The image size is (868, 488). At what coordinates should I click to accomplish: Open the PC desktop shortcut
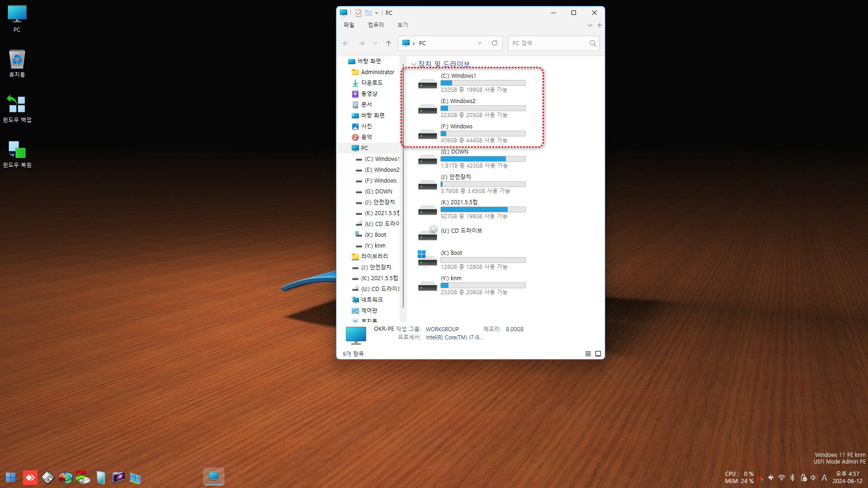17,19
